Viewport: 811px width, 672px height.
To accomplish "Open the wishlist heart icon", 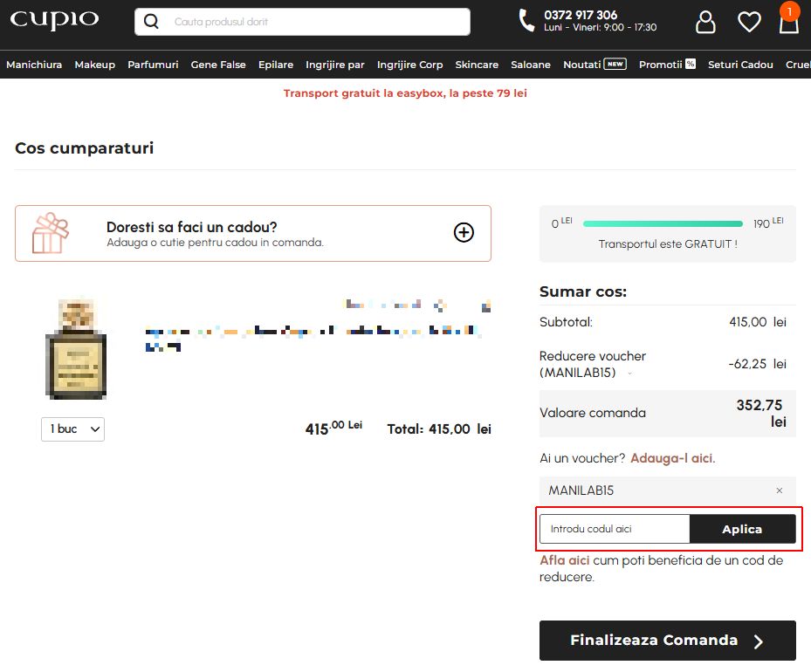I will 749,22.
